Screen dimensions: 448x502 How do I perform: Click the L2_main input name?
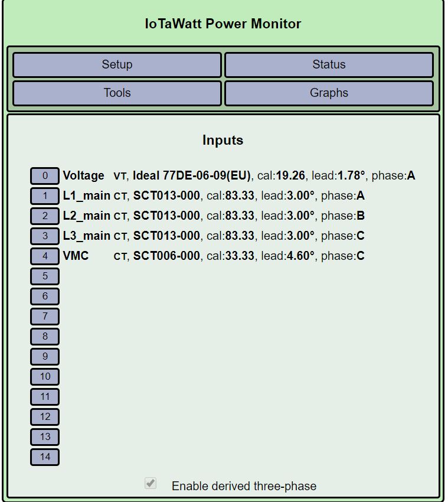coord(86,216)
